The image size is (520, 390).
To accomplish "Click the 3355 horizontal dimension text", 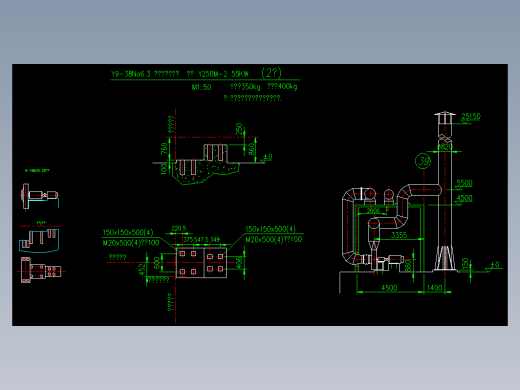I will coord(399,235).
